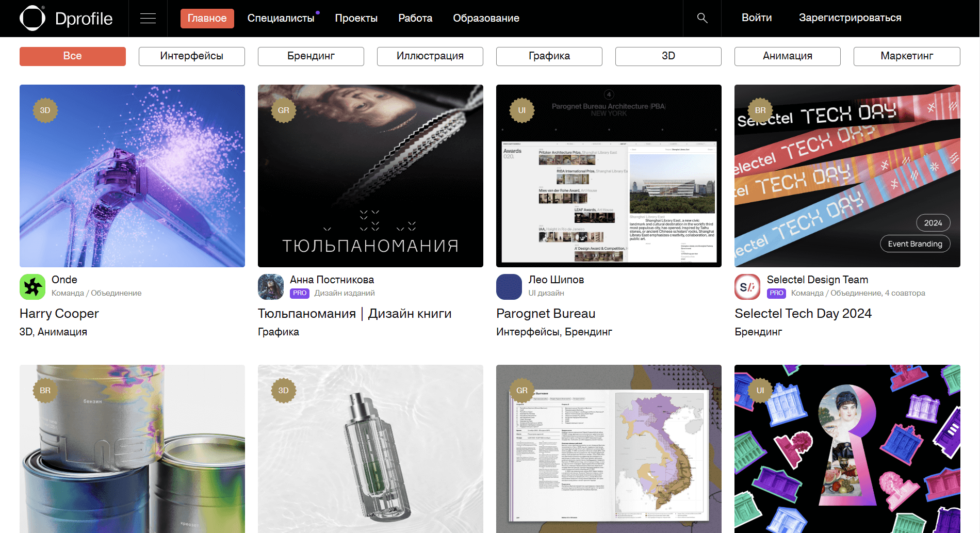Open Selectel Design Team avatar icon
Screen dimensions: 980x533
747,287
